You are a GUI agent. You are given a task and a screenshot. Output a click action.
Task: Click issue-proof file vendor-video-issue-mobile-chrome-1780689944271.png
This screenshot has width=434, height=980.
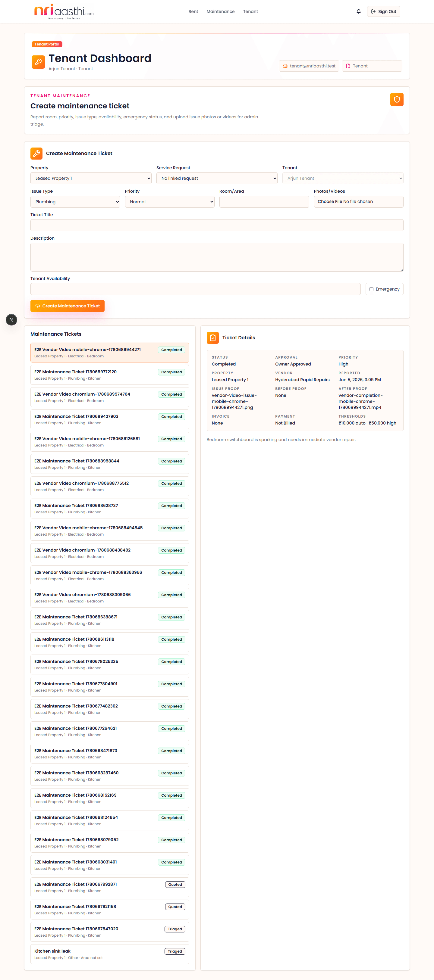coord(234,401)
